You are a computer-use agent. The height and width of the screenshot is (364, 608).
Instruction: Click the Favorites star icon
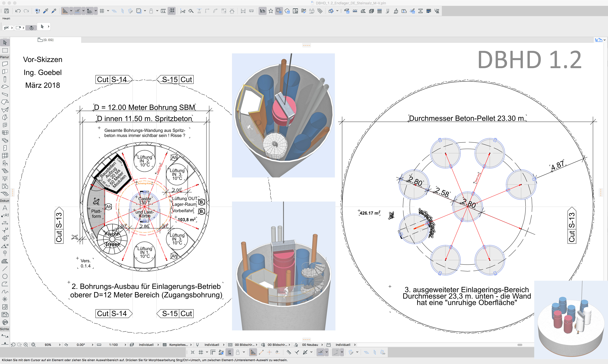[x=271, y=11]
